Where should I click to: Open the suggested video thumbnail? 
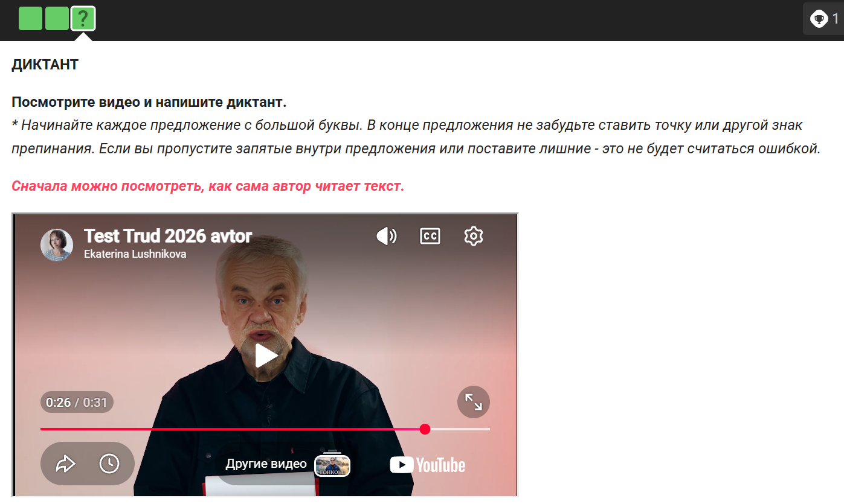tap(332, 465)
